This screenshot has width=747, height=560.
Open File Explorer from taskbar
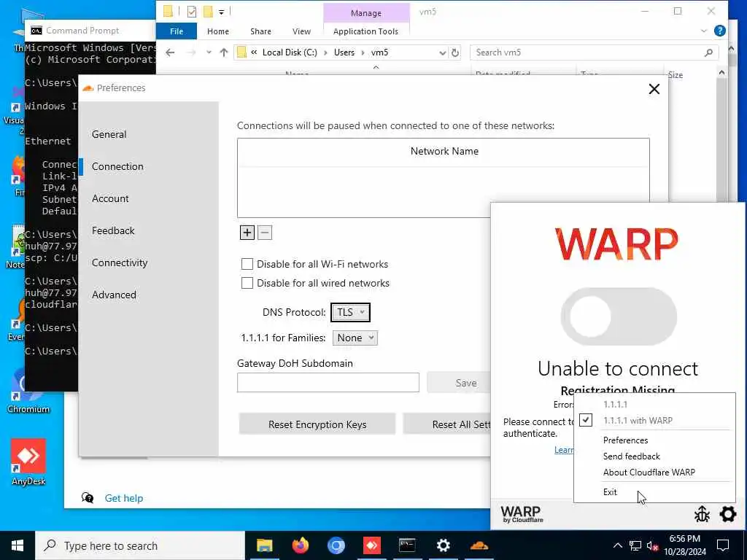(264, 545)
